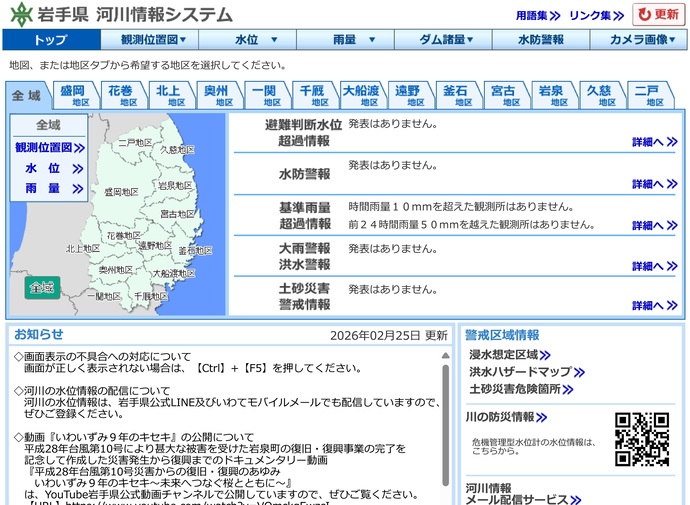Select 久慈地区 on the map
This screenshot has height=505, width=690.
(x=177, y=150)
